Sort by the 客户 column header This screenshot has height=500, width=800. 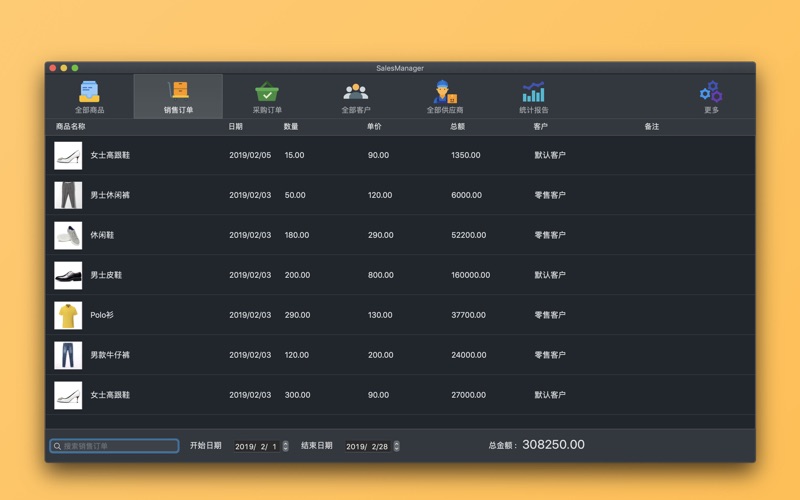coord(540,127)
